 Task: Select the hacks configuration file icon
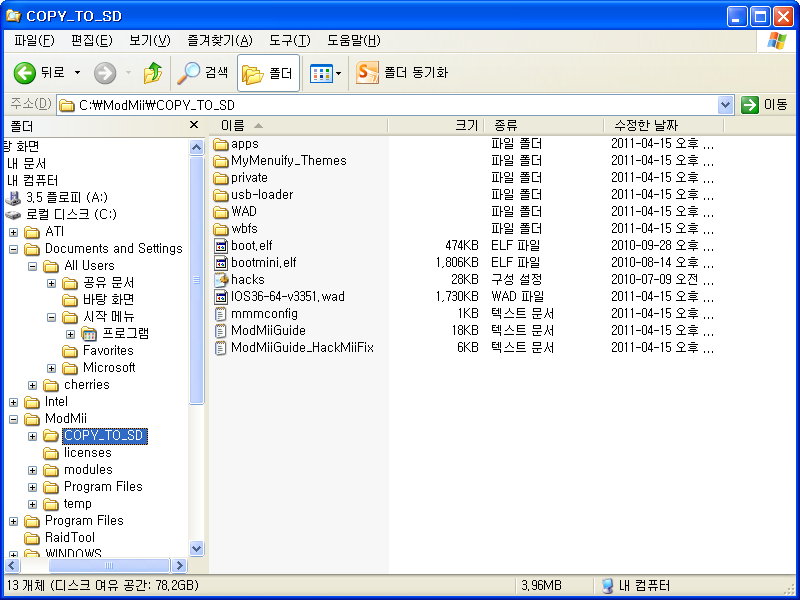(x=220, y=280)
